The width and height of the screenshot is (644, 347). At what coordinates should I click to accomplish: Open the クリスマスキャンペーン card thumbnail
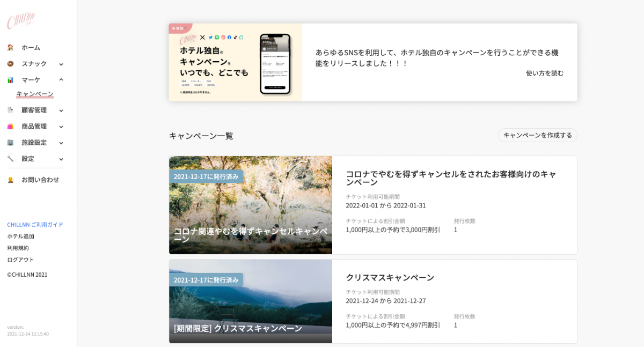(x=250, y=301)
